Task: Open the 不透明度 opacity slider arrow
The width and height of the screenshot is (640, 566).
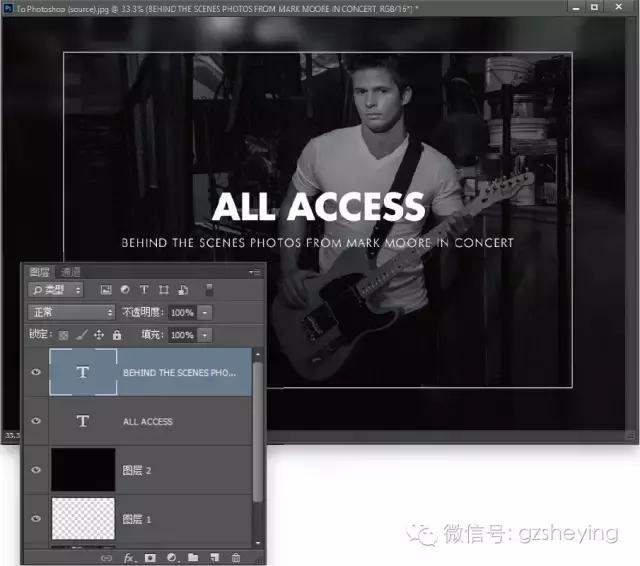Action: coord(205,313)
